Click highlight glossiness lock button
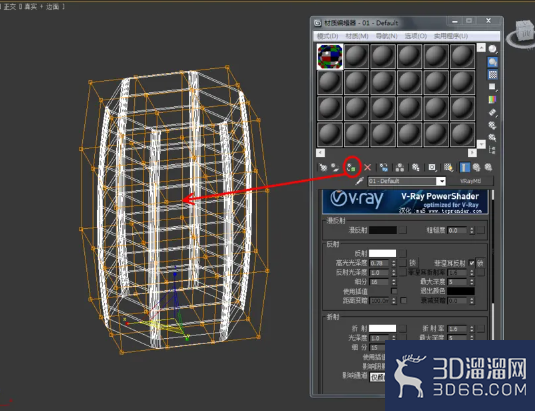 point(412,263)
